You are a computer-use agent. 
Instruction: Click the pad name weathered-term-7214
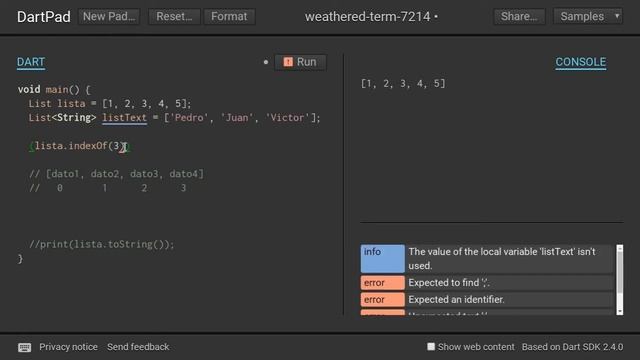pyautogui.click(x=368, y=17)
